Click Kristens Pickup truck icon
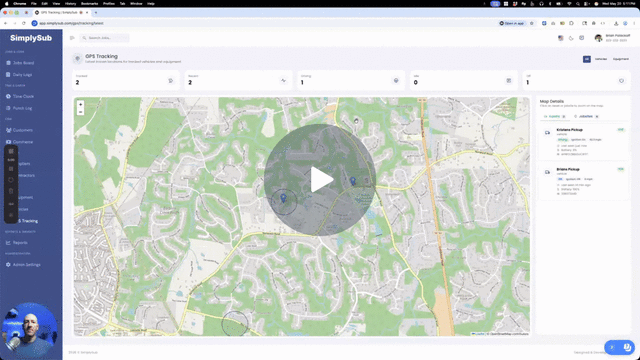Viewport: 640px width, 360px height. point(547,133)
